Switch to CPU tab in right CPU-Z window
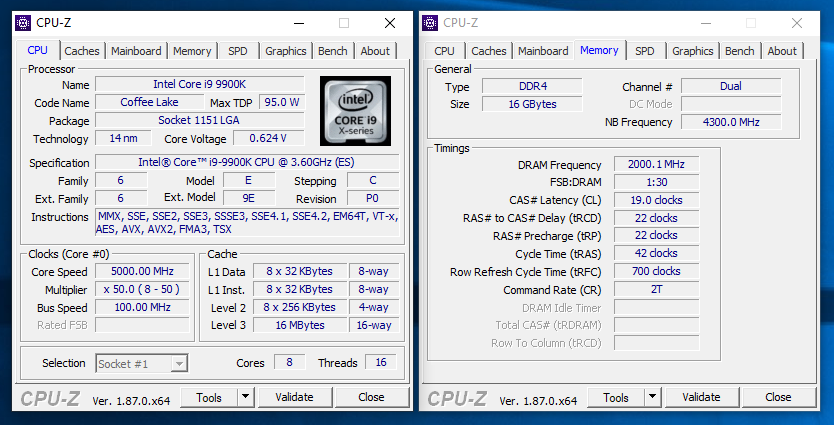 tap(444, 51)
